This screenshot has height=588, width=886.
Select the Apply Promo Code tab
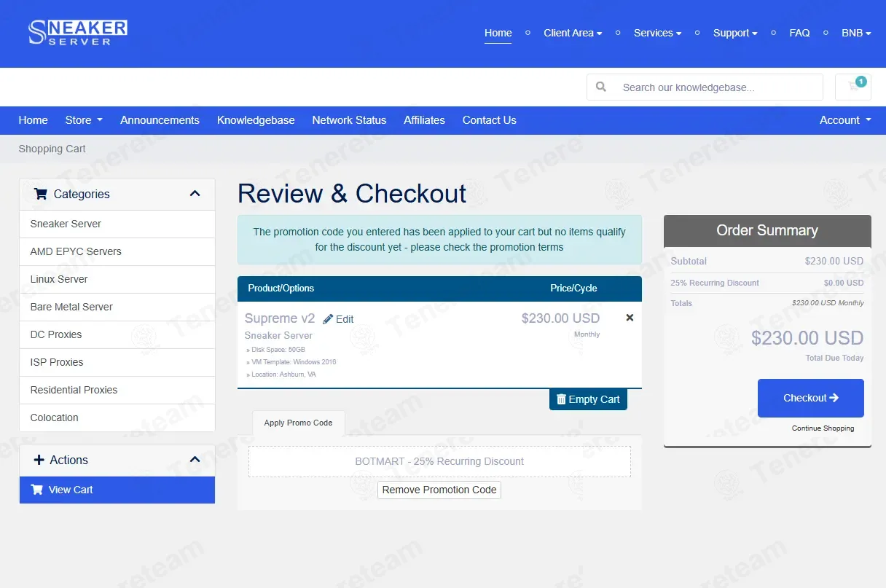(298, 423)
